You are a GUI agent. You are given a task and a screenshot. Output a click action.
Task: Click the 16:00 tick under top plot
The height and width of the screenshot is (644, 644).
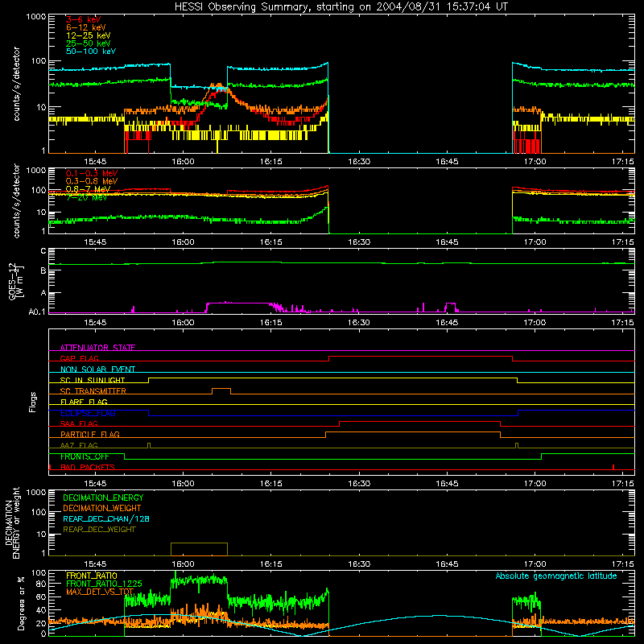[x=183, y=162]
